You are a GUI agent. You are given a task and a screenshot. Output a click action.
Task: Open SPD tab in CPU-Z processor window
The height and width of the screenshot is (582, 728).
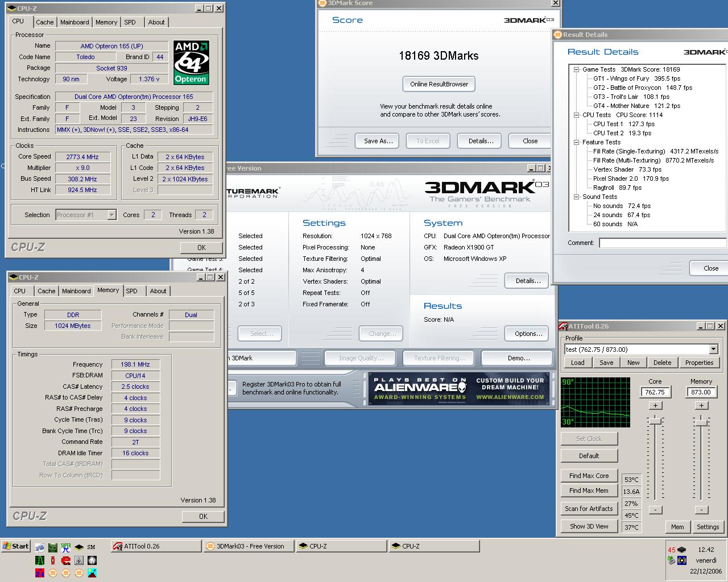click(x=130, y=22)
